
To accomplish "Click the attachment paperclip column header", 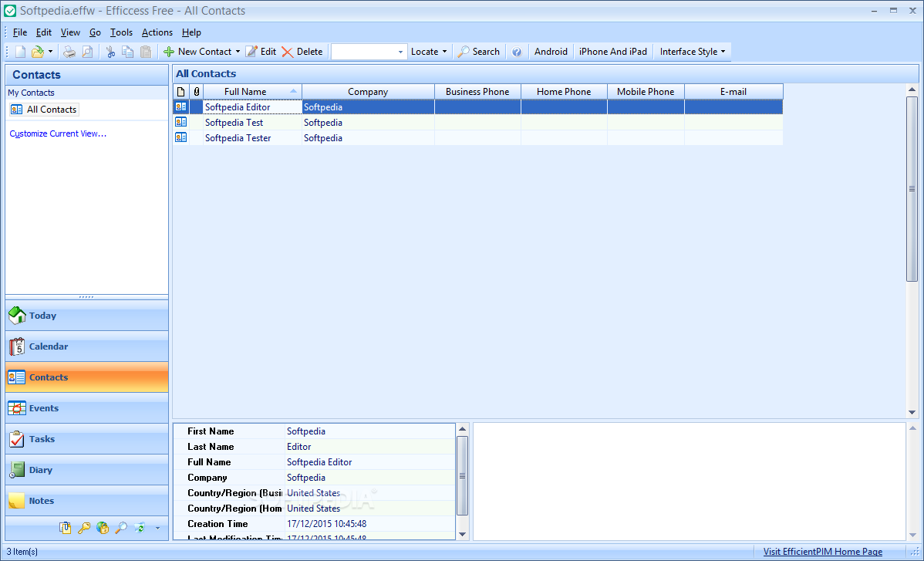I will pos(196,91).
